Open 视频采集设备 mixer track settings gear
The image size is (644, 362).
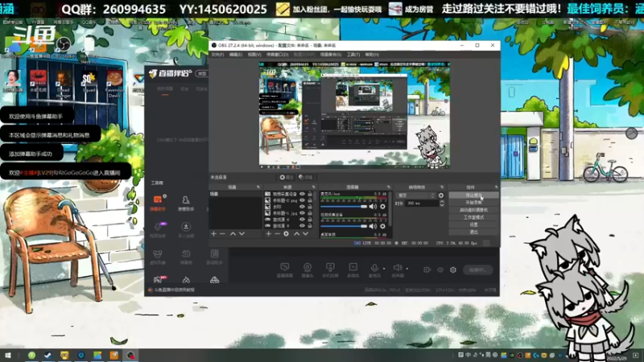pyautogui.click(x=383, y=226)
